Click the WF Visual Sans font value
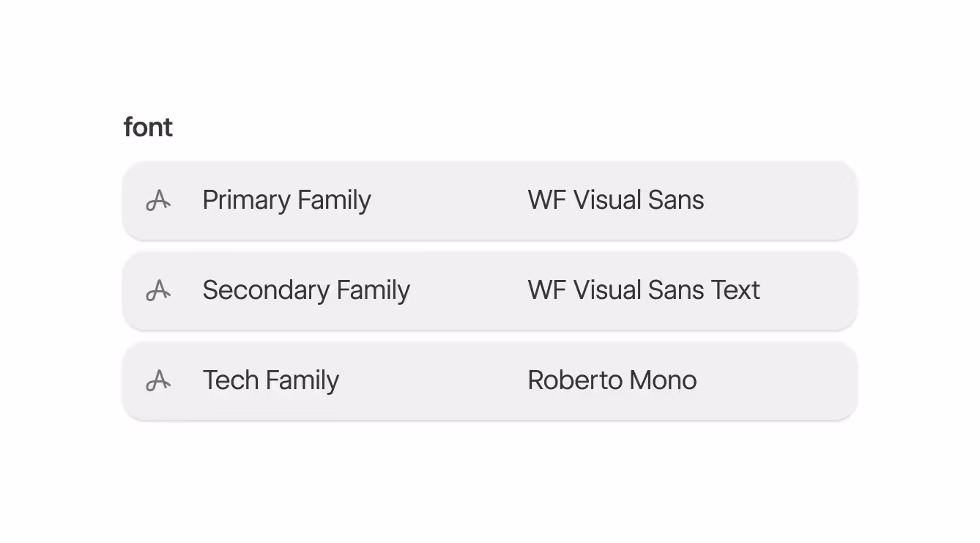 (615, 200)
